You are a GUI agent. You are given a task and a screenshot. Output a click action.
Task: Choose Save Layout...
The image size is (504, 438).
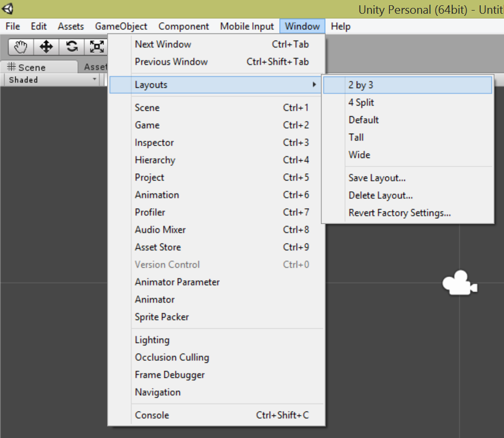click(407, 178)
